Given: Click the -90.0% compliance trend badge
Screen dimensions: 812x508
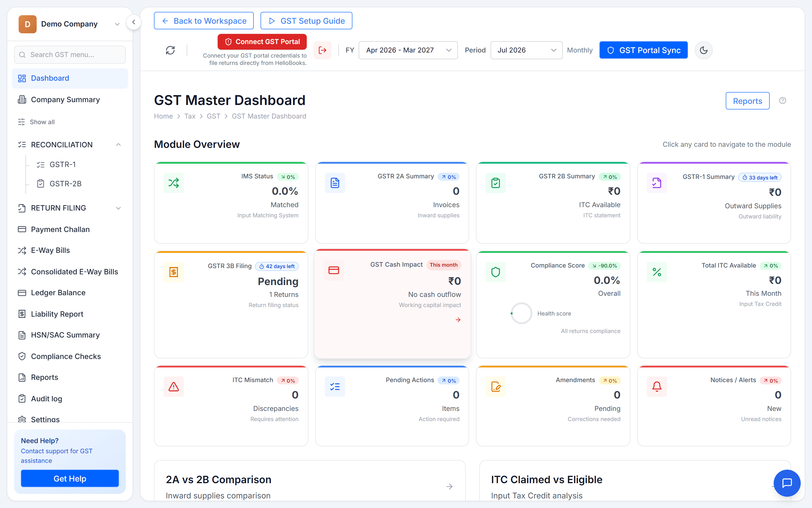Looking at the screenshot, I should click(604, 266).
